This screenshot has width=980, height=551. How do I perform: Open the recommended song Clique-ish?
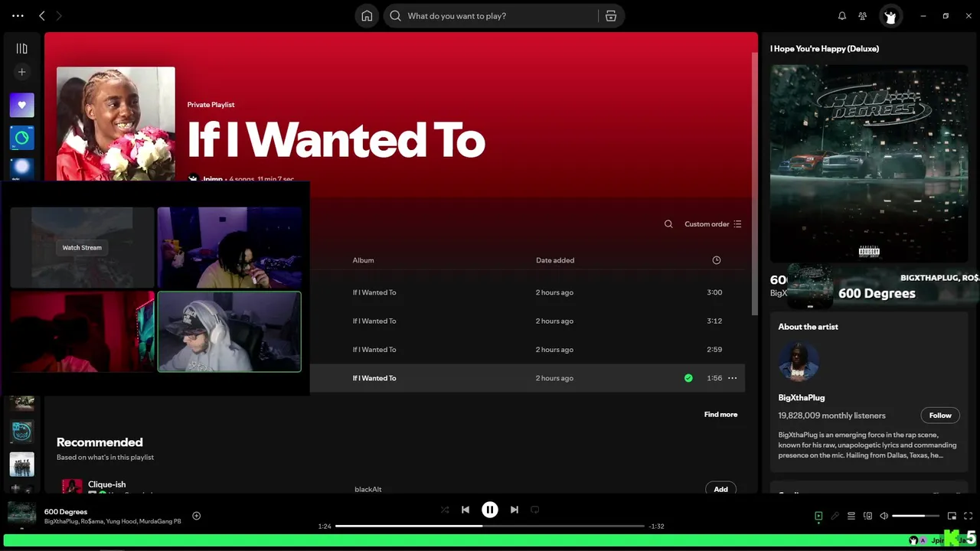[107, 484]
